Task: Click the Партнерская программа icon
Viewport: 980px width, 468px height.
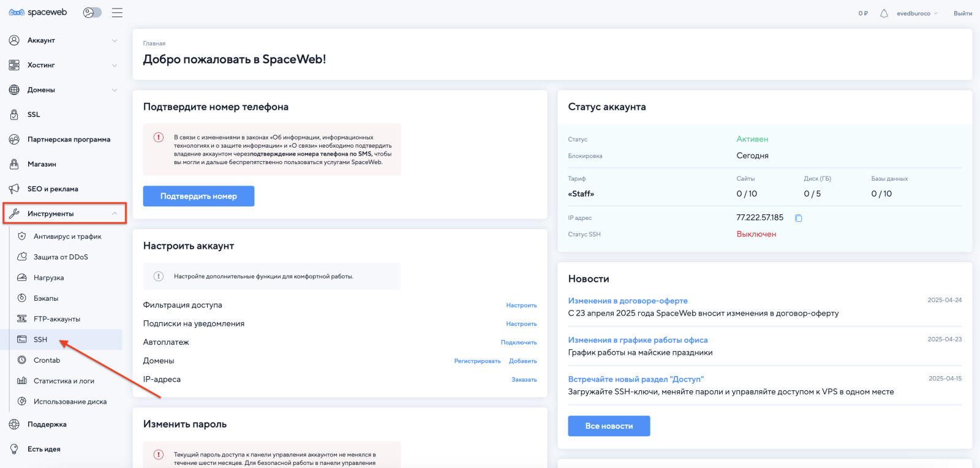Action: click(14, 140)
